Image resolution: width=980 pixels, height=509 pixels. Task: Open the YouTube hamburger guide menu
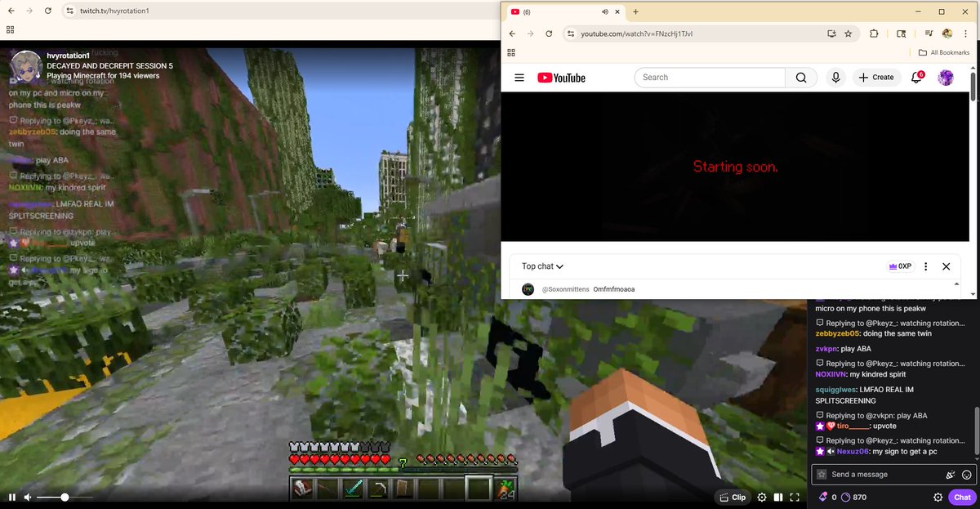[519, 78]
